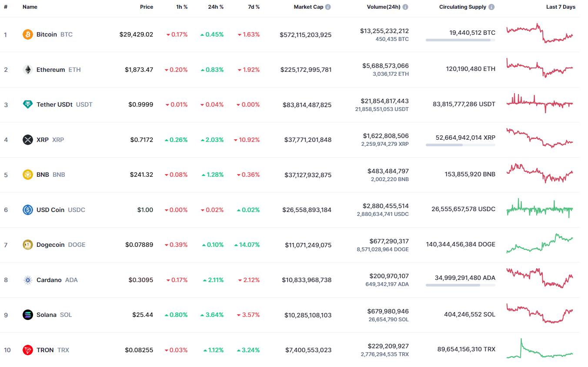Click the TRON coin logo
The image size is (588, 367).
pos(27,350)
